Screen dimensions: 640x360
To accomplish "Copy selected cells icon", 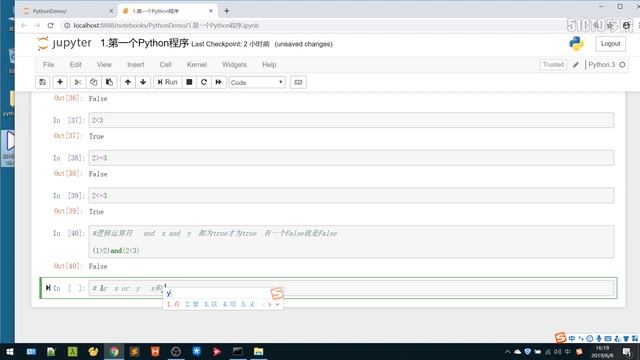I will pyautogui.click(x=93, y=82).
